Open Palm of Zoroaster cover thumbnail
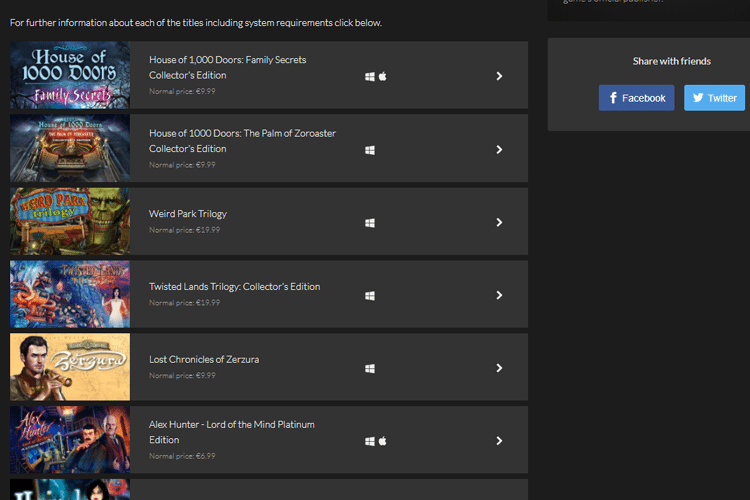The image size is (750, 500). tap(70, 148)
